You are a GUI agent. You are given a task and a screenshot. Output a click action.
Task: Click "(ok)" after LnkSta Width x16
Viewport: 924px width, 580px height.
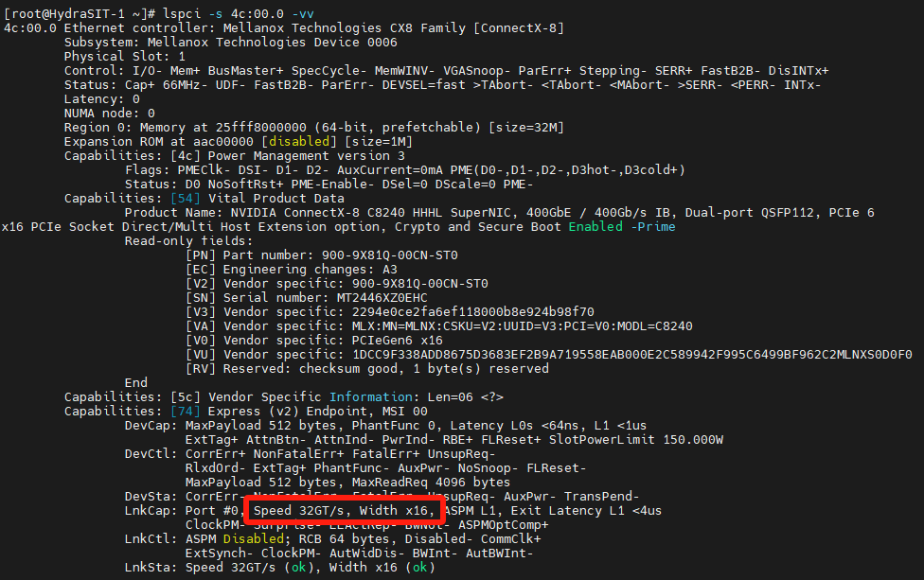419,567
